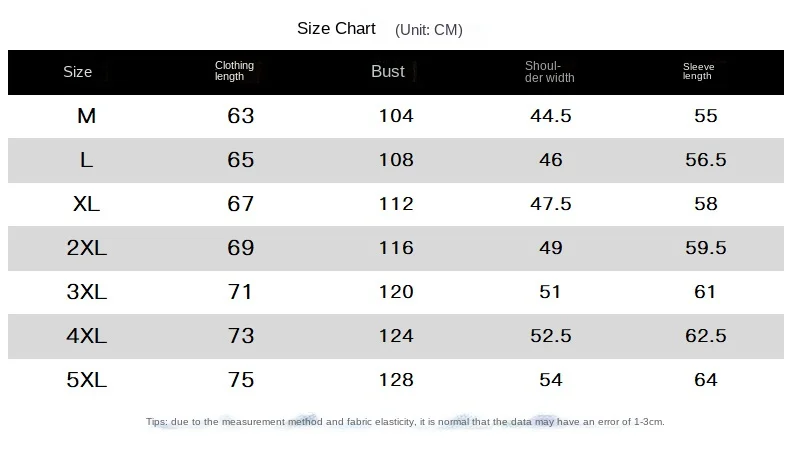Click the (Unit: CM) label
790x471 pixels.
point(429,30)
